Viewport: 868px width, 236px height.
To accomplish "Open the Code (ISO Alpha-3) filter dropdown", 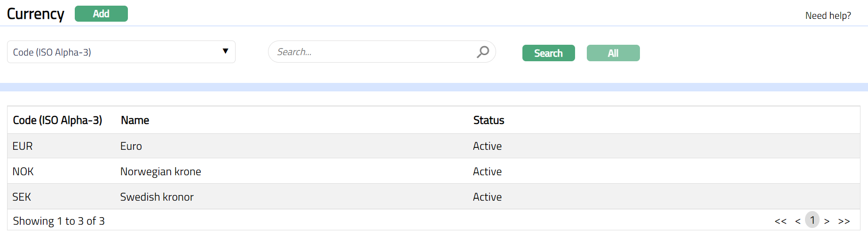I will click(121, 52).
